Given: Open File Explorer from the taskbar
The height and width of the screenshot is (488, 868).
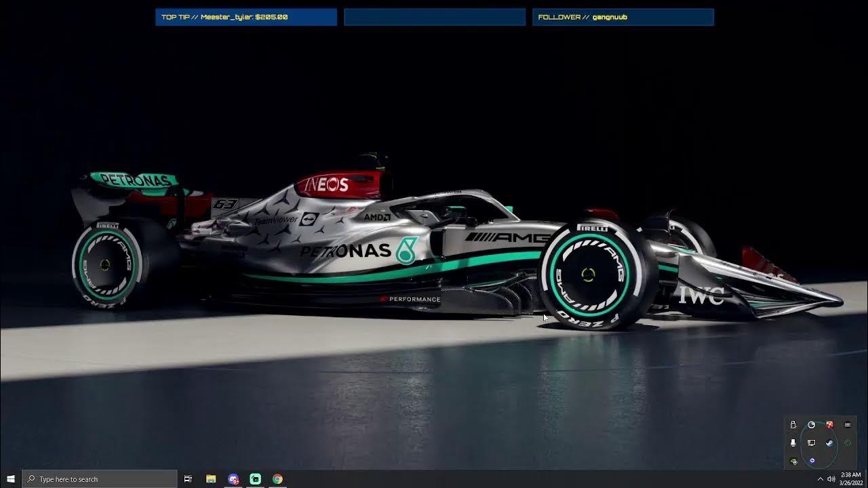Looking at the screenshot, I should [211, 479].
